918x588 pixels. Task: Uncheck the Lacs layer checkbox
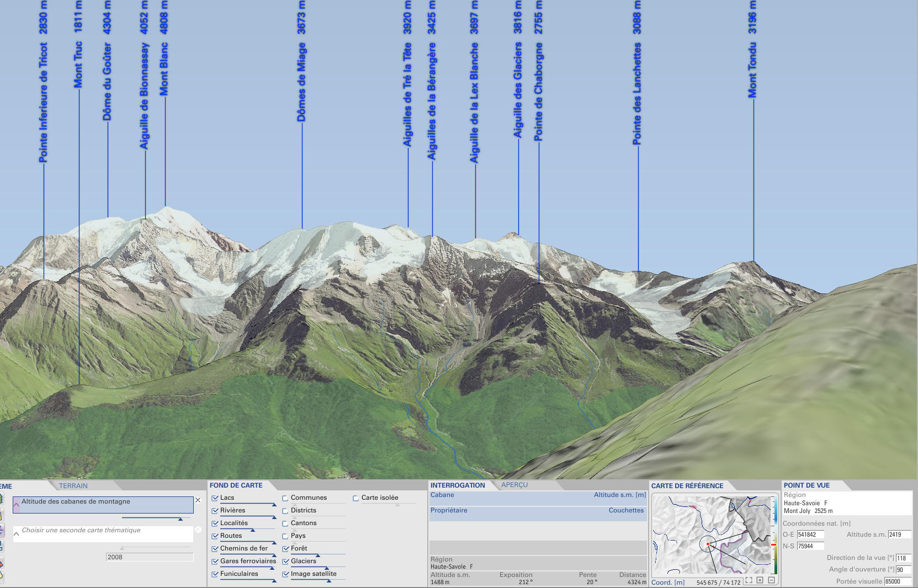215,498
